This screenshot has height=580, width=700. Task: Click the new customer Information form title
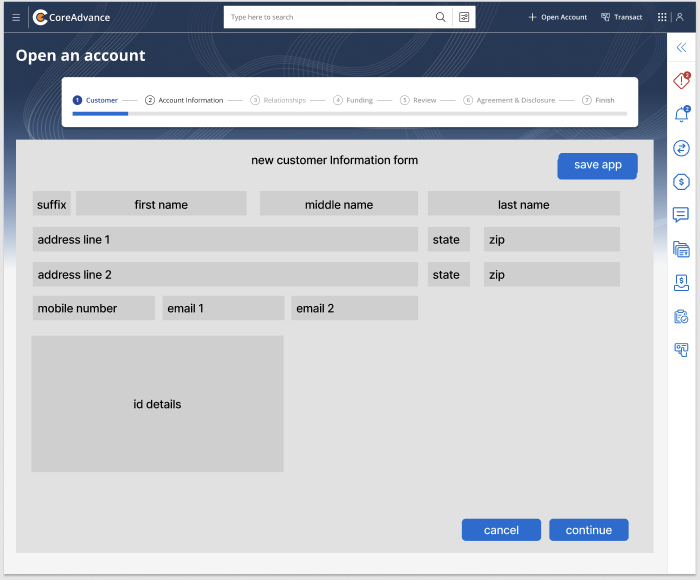click(x=334, y=160)
